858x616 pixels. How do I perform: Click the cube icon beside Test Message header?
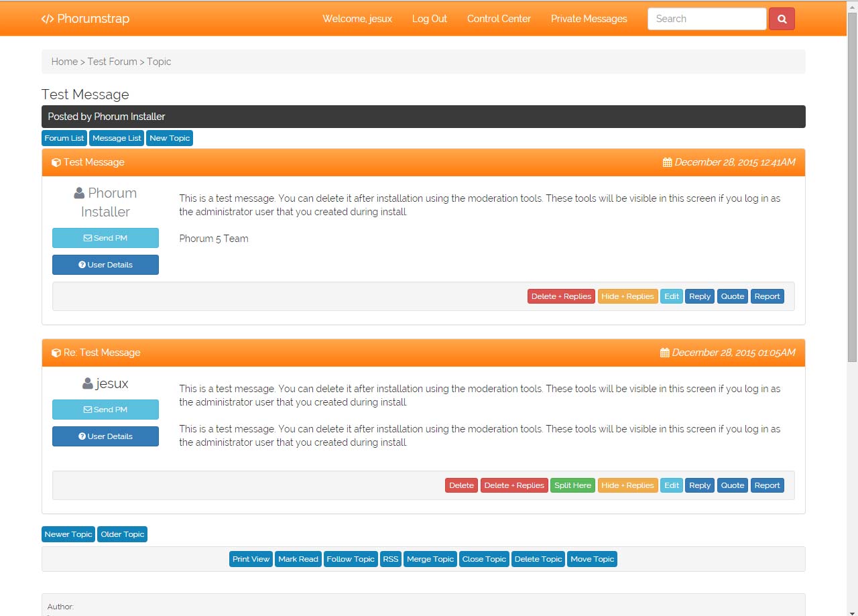[x=56, y=162]
